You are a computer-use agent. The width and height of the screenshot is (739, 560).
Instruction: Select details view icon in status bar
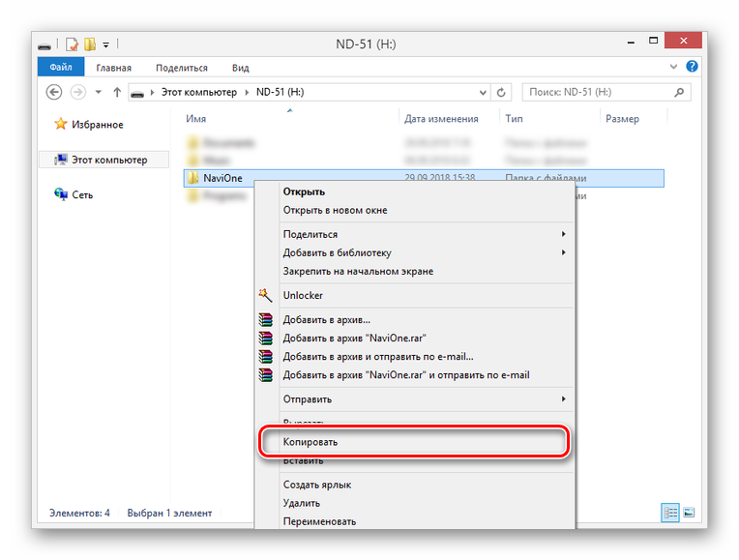[x=670, y=513]
